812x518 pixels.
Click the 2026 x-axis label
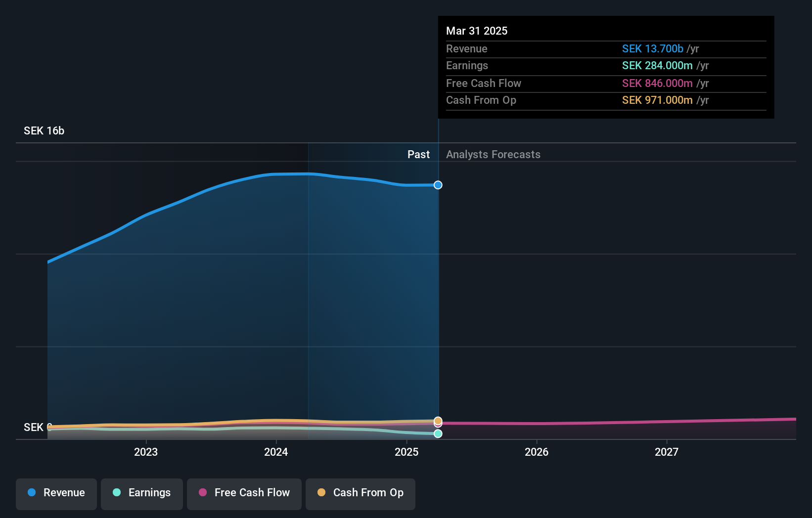(x=537, y=452)
